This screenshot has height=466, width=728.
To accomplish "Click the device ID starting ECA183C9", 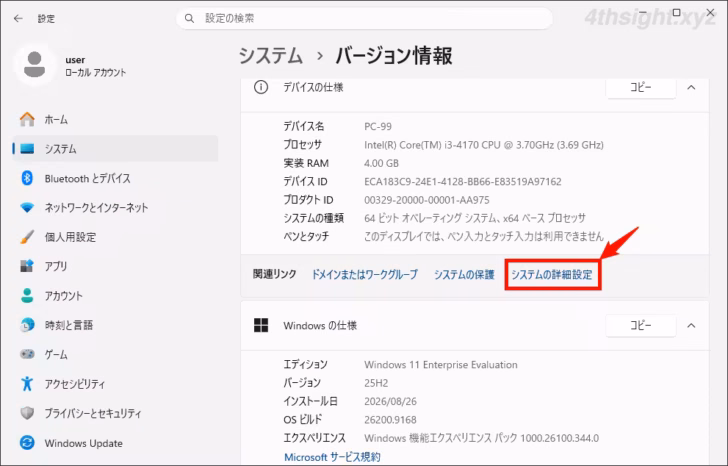I will (463, 181).
